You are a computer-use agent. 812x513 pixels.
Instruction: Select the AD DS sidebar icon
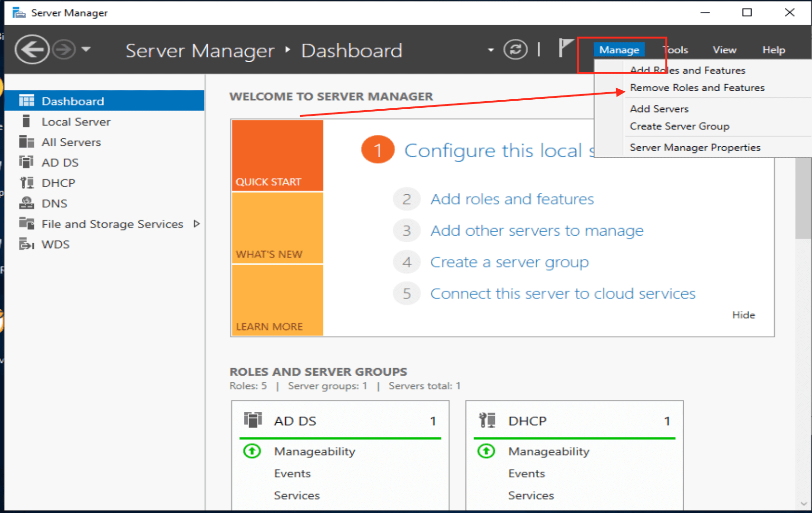pos(26,162)
